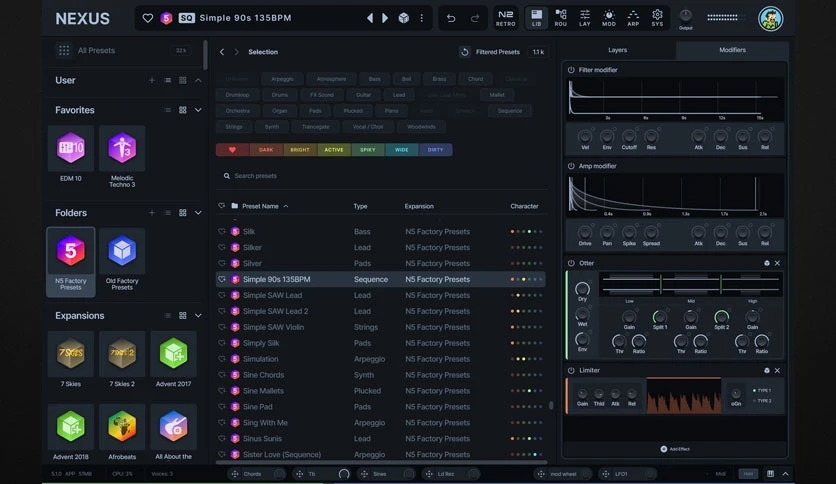Add a new User item
836x484 pixels.
click(152, 80)
